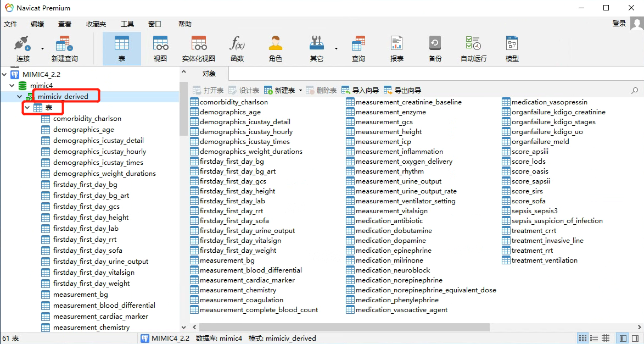
Task: Select sepsis_sepsis3 table in object list
Action: tap(535, 211)
